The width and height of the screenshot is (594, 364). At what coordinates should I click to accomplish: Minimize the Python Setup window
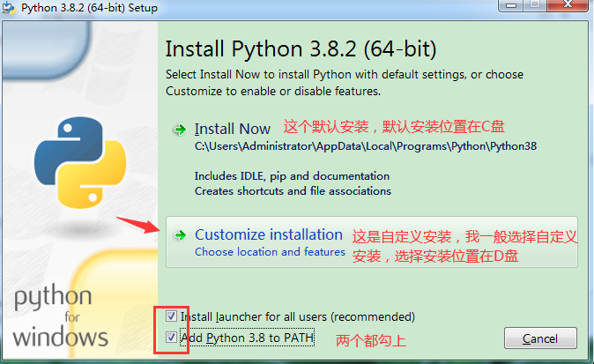point(511,5)
